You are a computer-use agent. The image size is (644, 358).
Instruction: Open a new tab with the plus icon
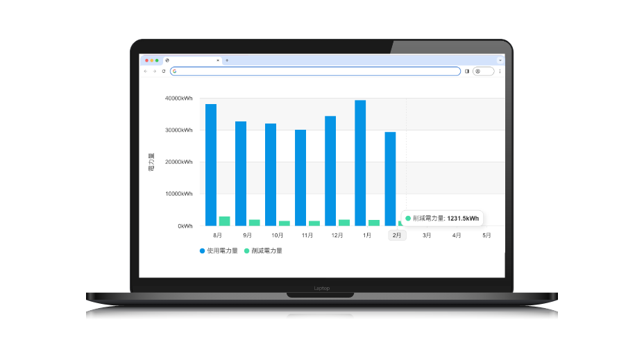227,60
